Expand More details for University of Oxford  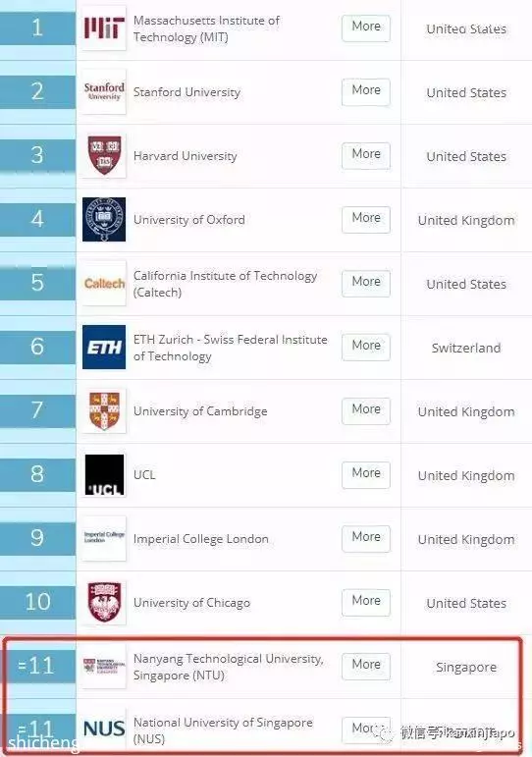[x=366, y=220]
